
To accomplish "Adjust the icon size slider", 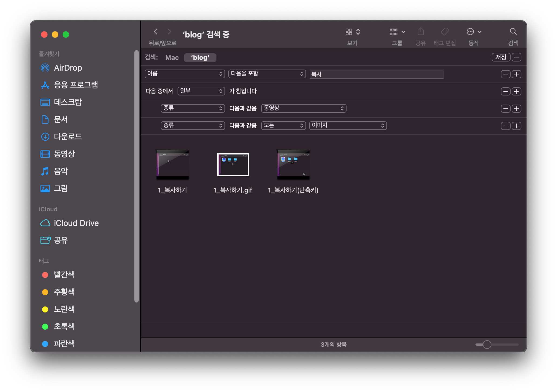I will click(487, 344).
